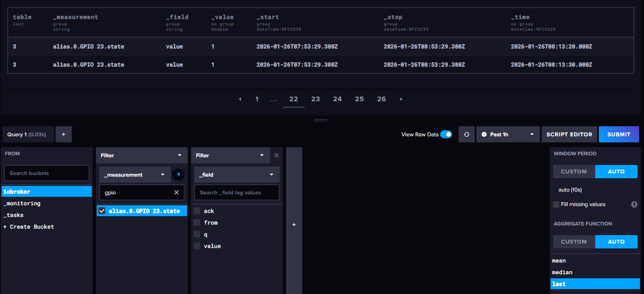Click the selected measurement count badge
This screenshot has height=294, width=644.
[x=179, y=175]
